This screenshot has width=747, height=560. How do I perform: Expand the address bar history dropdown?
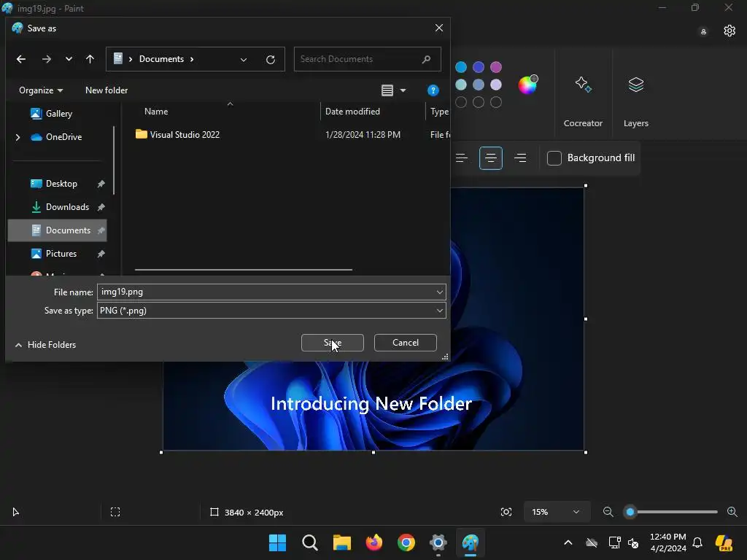pyautogui.click(x=244, y=60)
